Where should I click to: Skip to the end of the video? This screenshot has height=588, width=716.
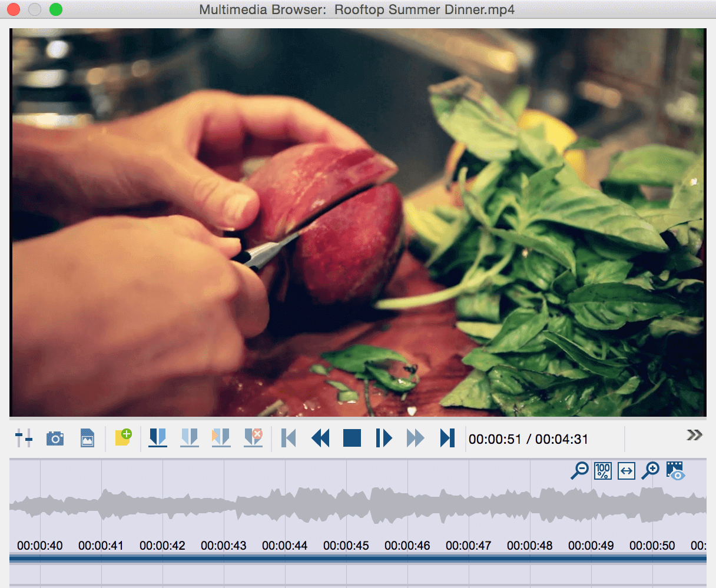(447, 438)
